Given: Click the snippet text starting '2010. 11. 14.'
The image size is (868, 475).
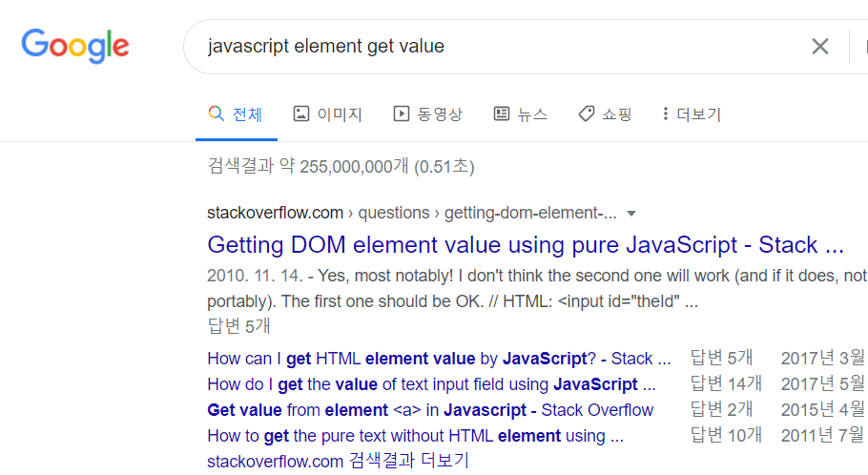Looking at the screenshot, I should (x=537, y=288).
